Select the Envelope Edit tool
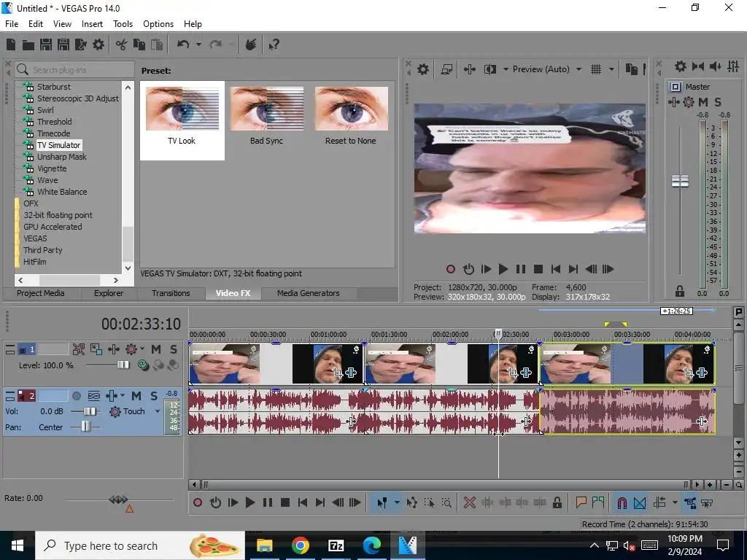The width and height of the screenshot is (747, 560). [411, 502]
